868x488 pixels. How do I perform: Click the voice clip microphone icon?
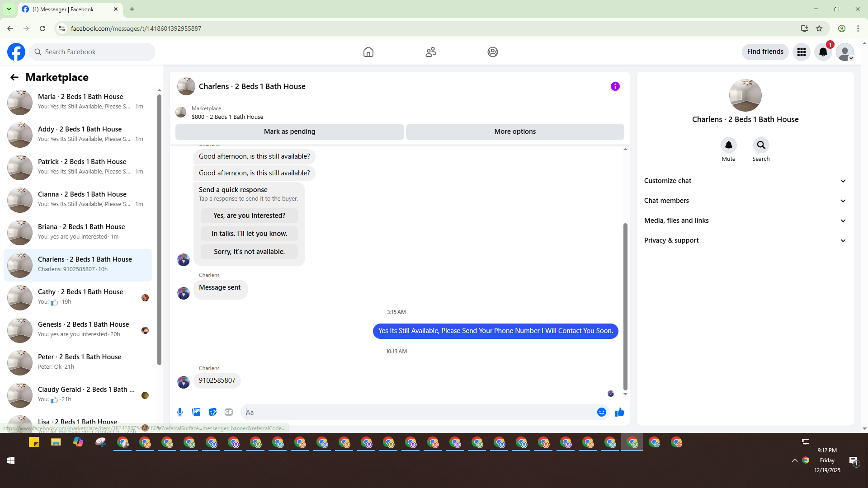click(180, 412)
